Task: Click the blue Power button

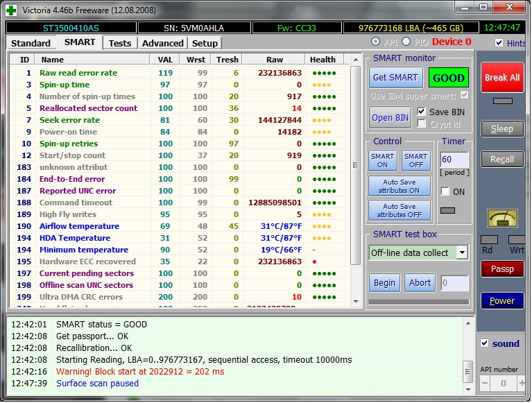Action: coord(502,300)
